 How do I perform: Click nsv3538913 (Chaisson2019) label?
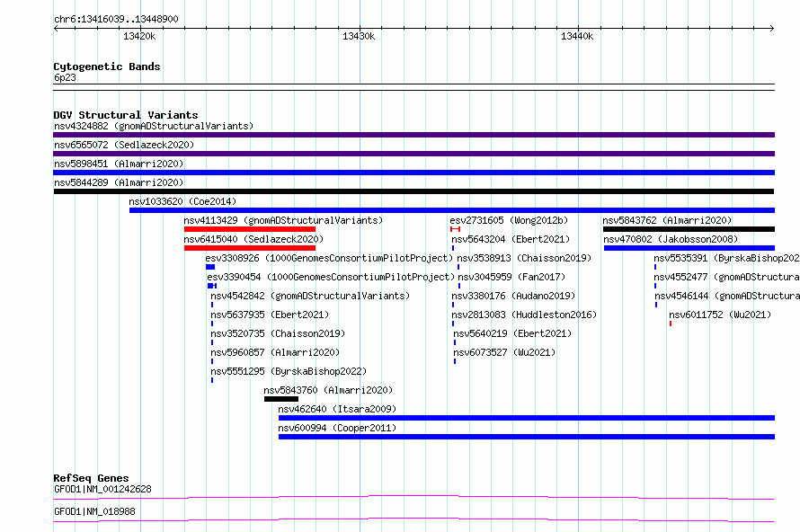point(524,258)
